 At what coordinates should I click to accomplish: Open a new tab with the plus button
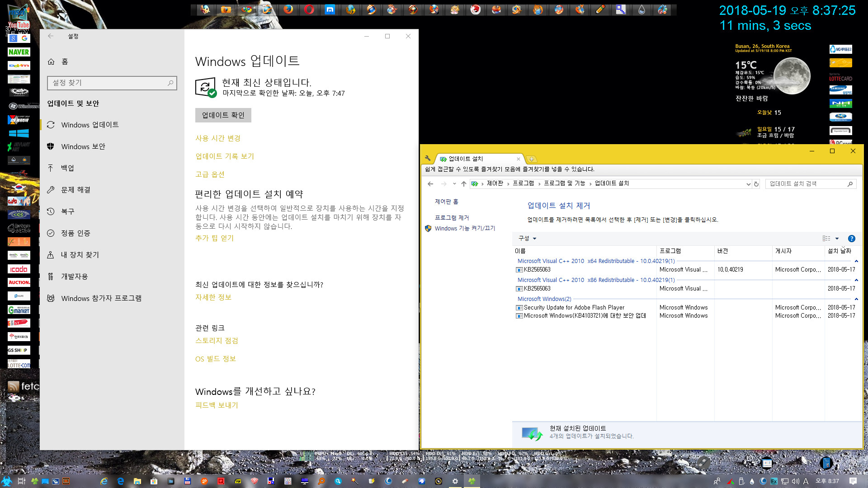click(x=532, y=159)
